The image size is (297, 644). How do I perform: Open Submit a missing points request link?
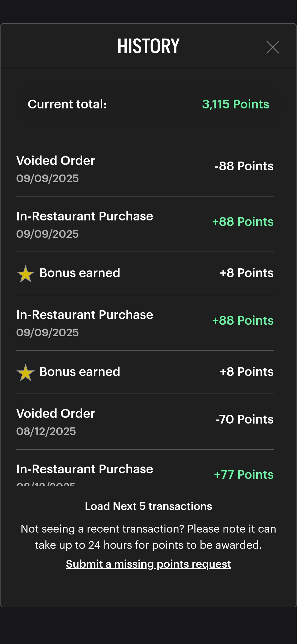pos(148,564)
